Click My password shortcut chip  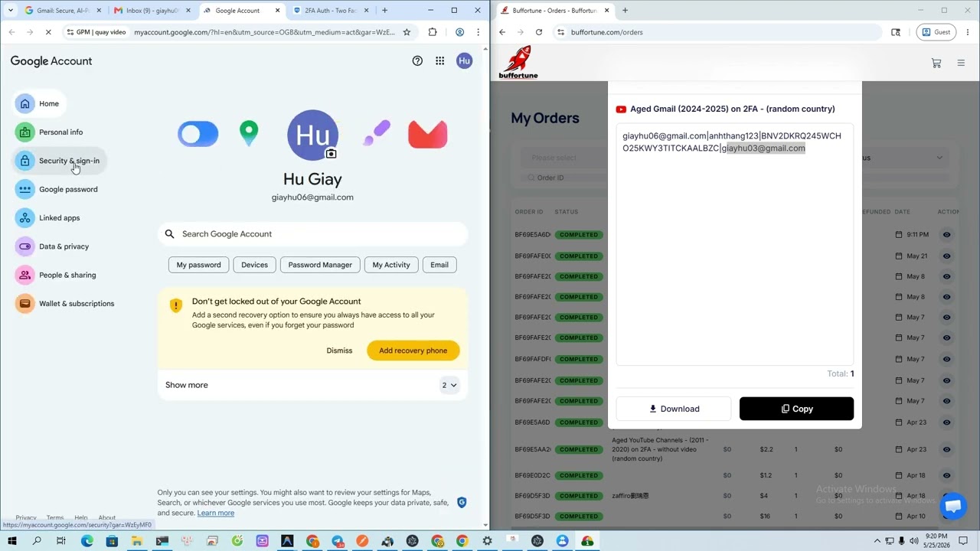pyautogui.click(x=198, y=265)
